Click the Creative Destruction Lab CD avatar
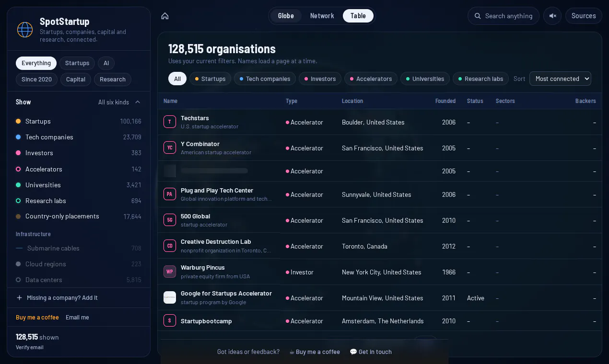Screen dimensions: 609x364 170,246
